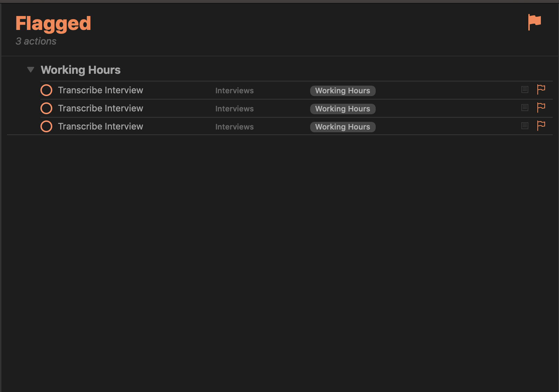Click the large Flagged perspective flag icon
Image resolution: width=559 pixels, height=392 pixels.
click(x=534, y=22)
